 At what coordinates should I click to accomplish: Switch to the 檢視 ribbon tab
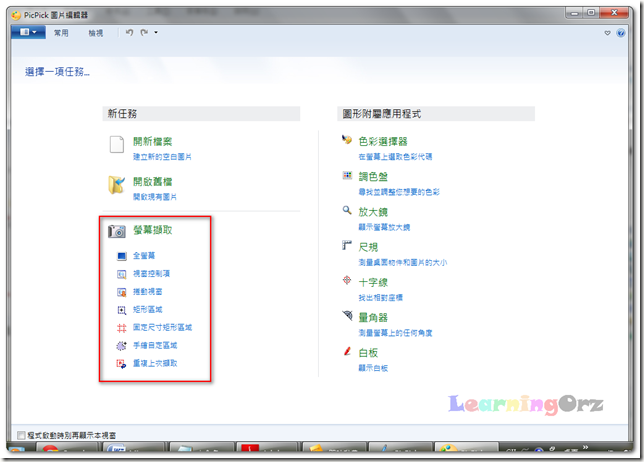[x=96, y=33]
